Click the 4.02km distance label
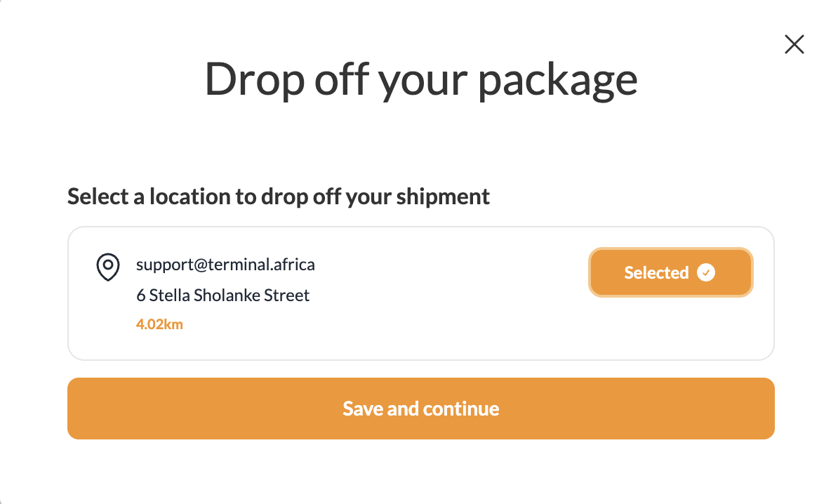This screenshot has height=504, width=838. pyautogui.click(x=159, y=324)
